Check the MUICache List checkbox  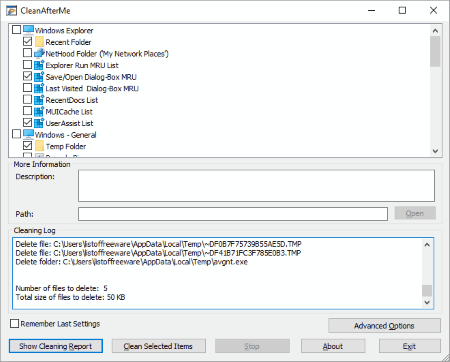coord(28,111)
